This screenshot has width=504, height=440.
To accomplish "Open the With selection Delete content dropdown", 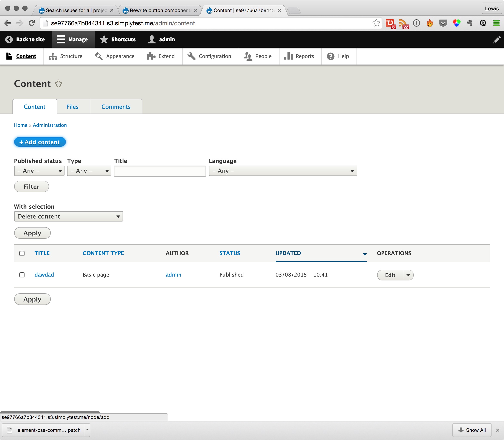I will pyautogui.click(x=68, y=217).
